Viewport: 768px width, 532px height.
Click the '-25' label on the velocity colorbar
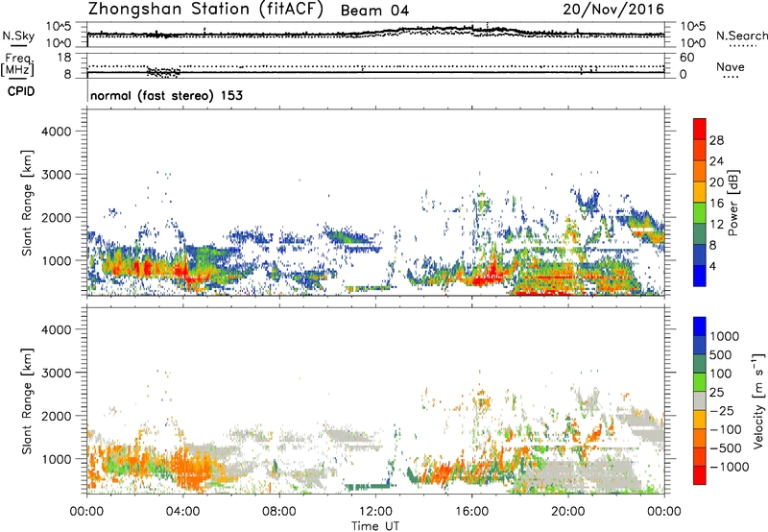point(722,410)
